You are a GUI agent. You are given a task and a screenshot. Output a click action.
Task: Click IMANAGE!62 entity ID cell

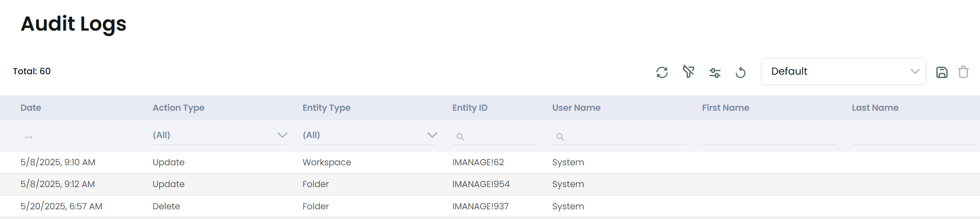pos(478,162)
